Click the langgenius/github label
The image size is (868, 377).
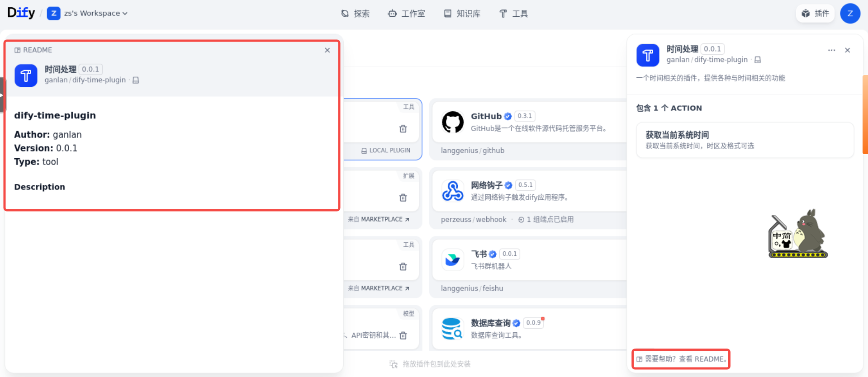[x=473, y=151]
